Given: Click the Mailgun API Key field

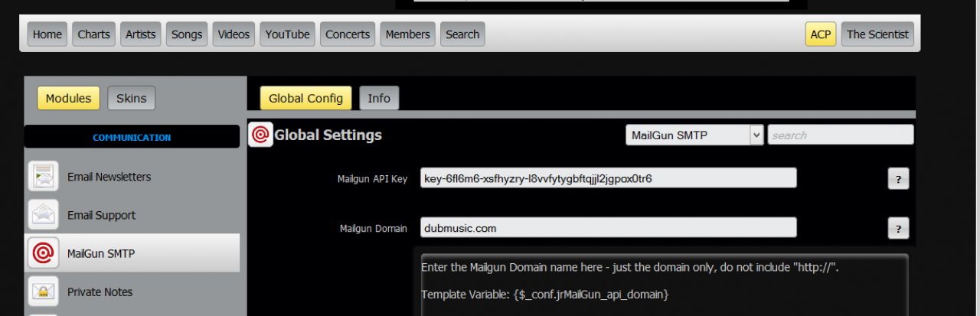Looking at the screenshot, I should click(x=608, y=178).
